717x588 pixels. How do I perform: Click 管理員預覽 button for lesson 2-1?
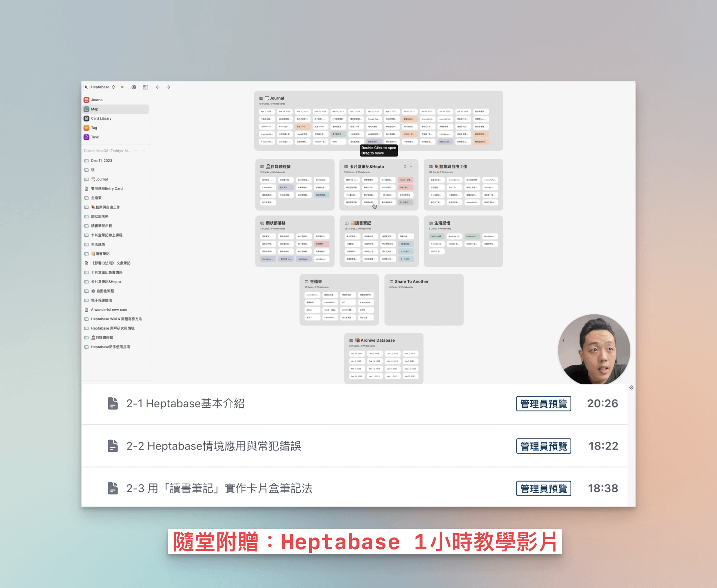point(543,404)
